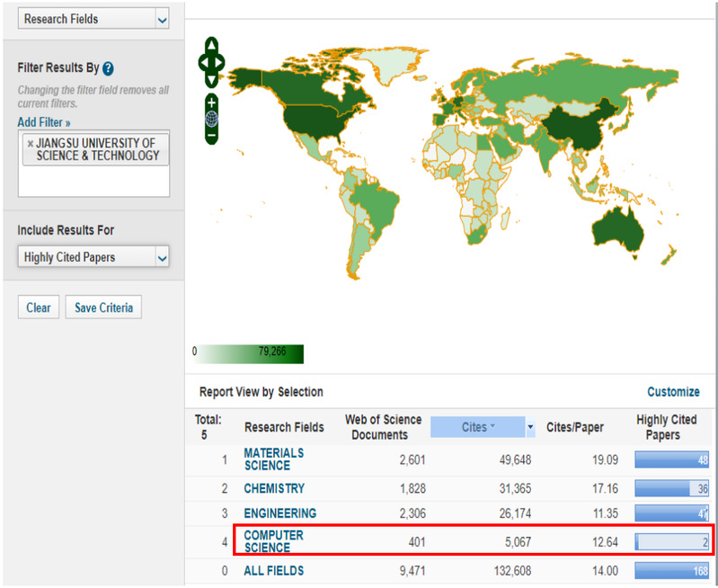Pan the map down with the arrow
Screen dimensions: 718x588
(211, 80)
